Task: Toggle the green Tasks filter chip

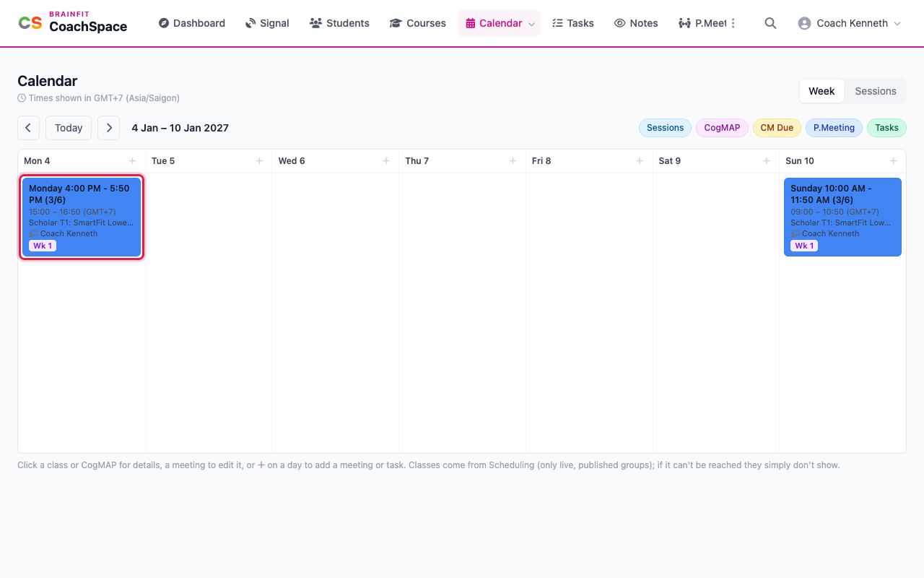Action: pyautogui.click(x=886, y=128)
